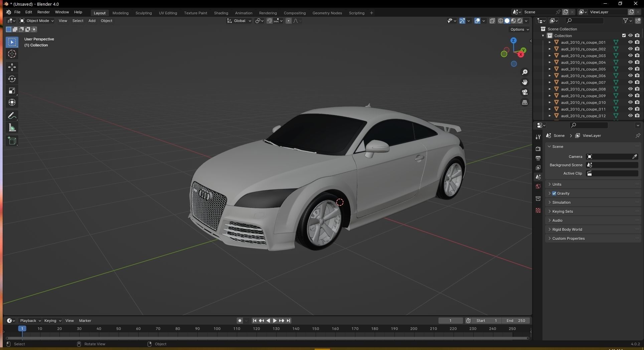The height and width of the screenshot is (350, 644).
Task: Open the File menu
Action: [17, 12]
